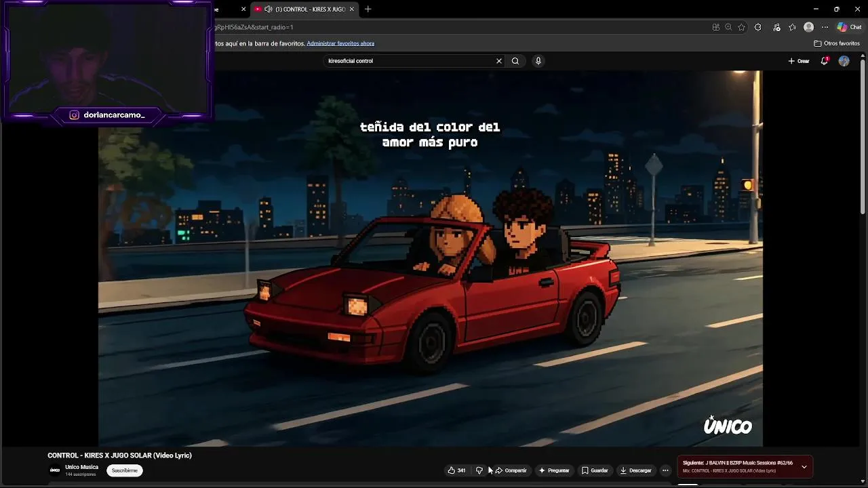
Task: Expand the Siguiente mix queue panel
Action: coord(804,466)
